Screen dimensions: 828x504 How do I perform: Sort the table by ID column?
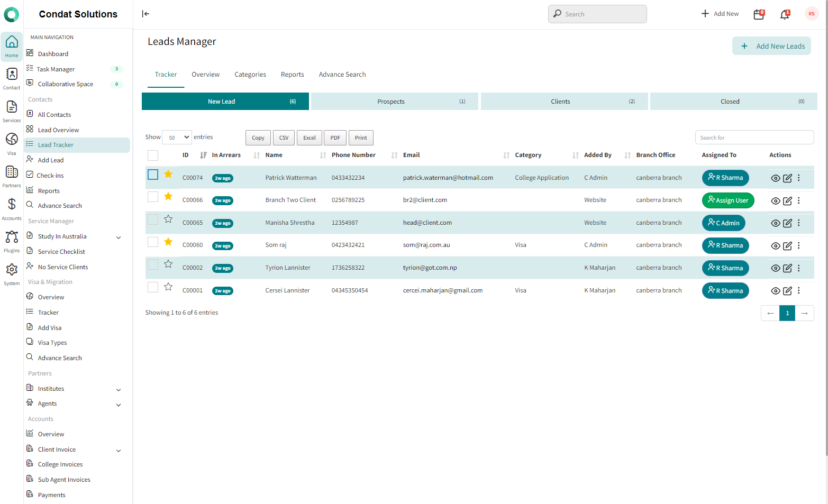tap(194, 155)
